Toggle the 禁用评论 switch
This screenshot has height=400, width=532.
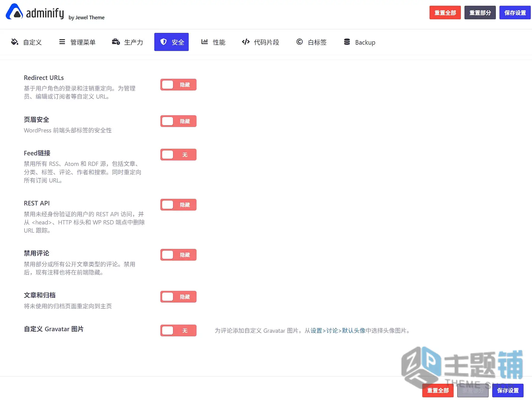click(178, 255)
